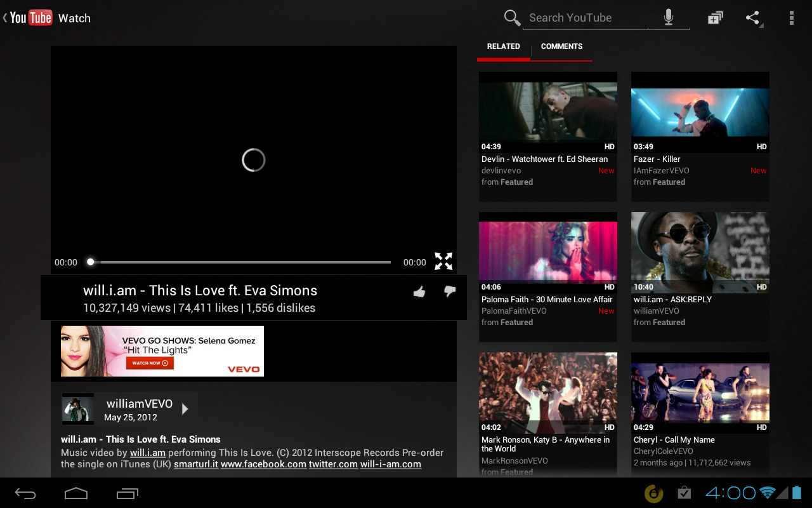The width and height of the screenshot is (812, 508).
Task: Start voice search with microphone icon
Action: pyautogui.click(x=669, y=18)
